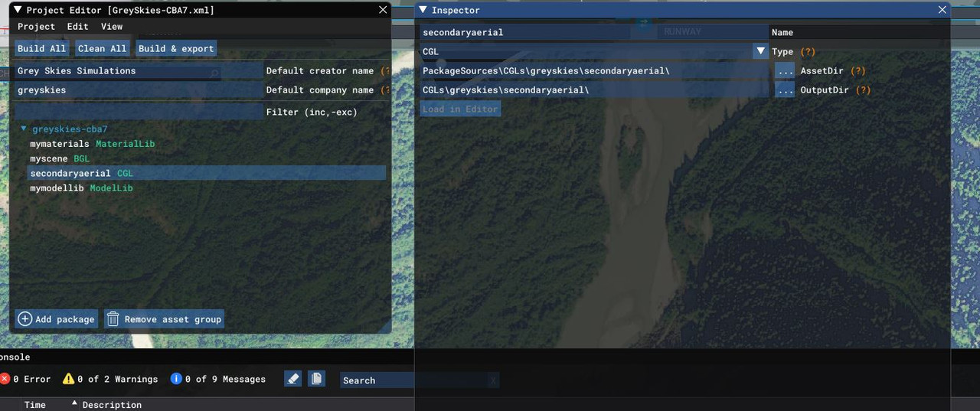Sort console by Description column

[x=112, y=405]
